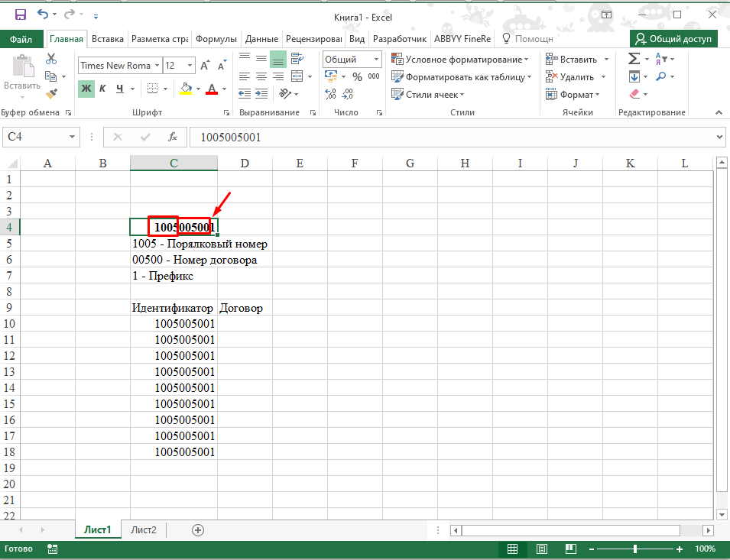This screenshot has height=560, width=730.
Task: Apply the thousands separator format (000)
Action: (x=374, y=76)
